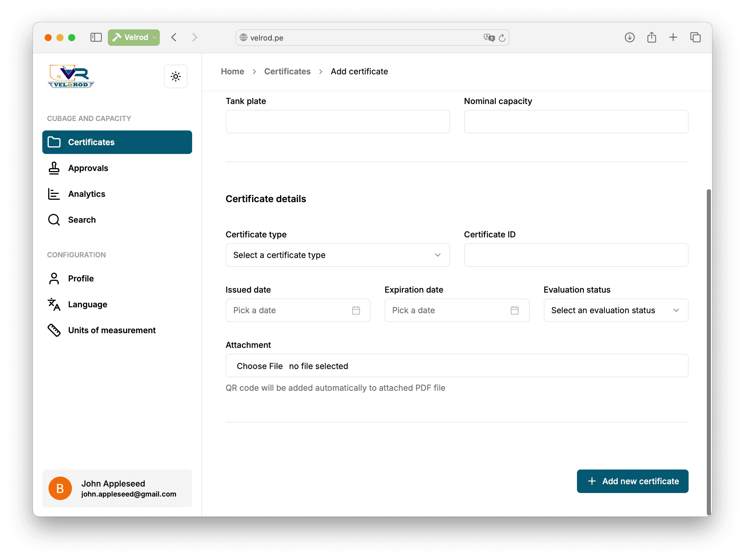Image resolution: width=745 pixels, height=560 pixels.
Task: Open the Issued date calendar picker
Action: (356, 310)
